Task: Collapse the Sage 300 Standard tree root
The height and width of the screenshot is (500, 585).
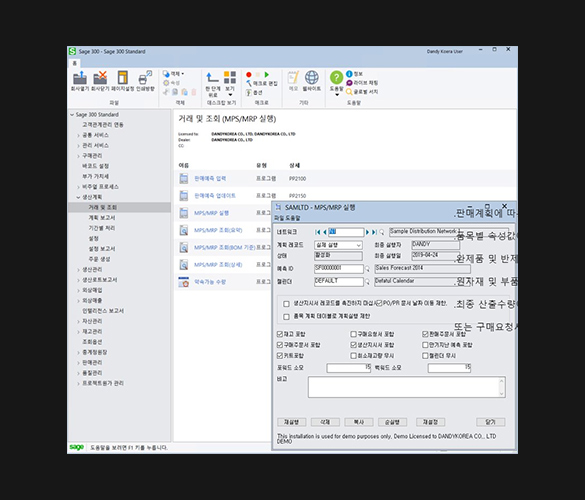Action: pyautogui.click(x=72, y=115)
